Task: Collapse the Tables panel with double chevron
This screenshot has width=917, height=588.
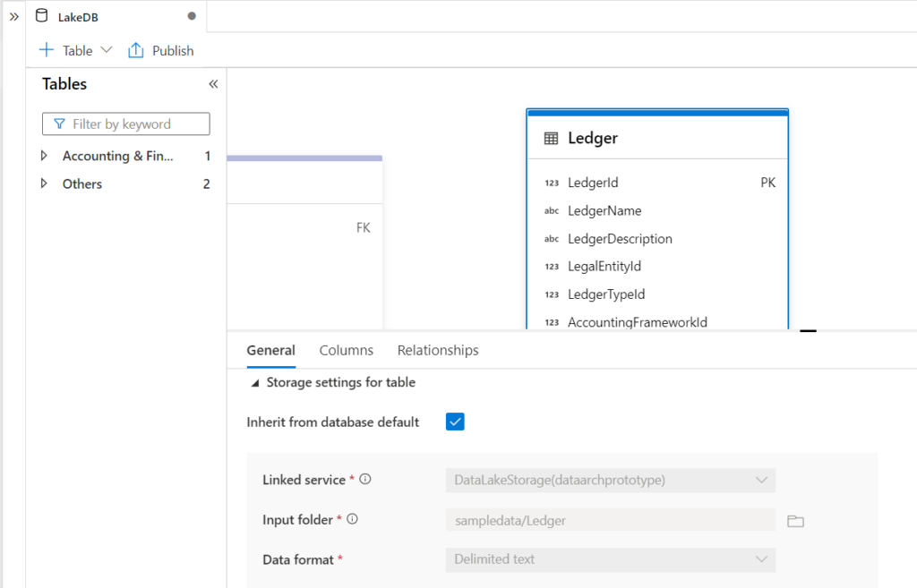Action: pos(213,83)
